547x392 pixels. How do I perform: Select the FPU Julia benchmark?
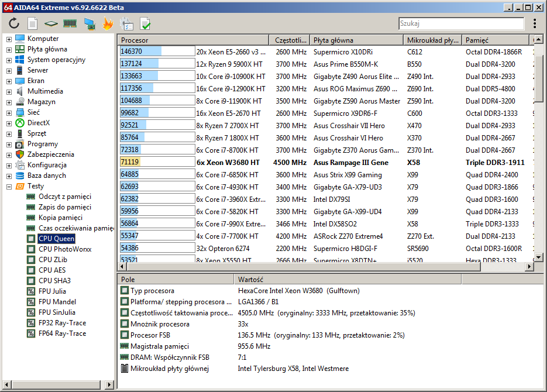[52, 291]
